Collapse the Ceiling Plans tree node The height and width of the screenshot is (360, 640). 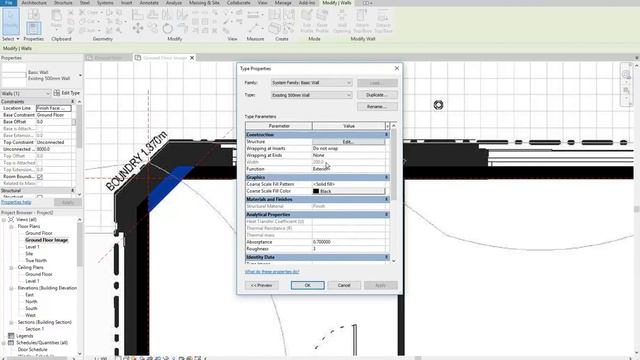(11, 268)
